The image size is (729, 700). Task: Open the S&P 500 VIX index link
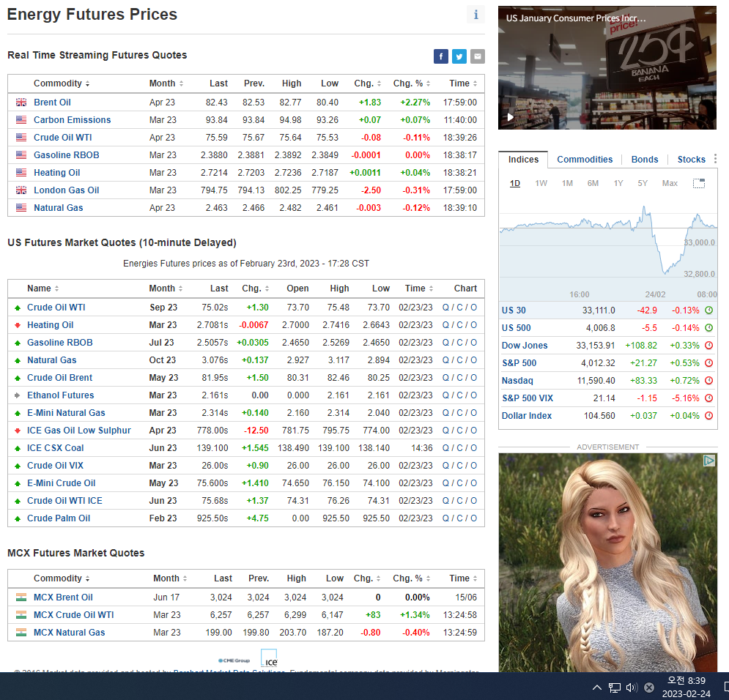[528, 398]
